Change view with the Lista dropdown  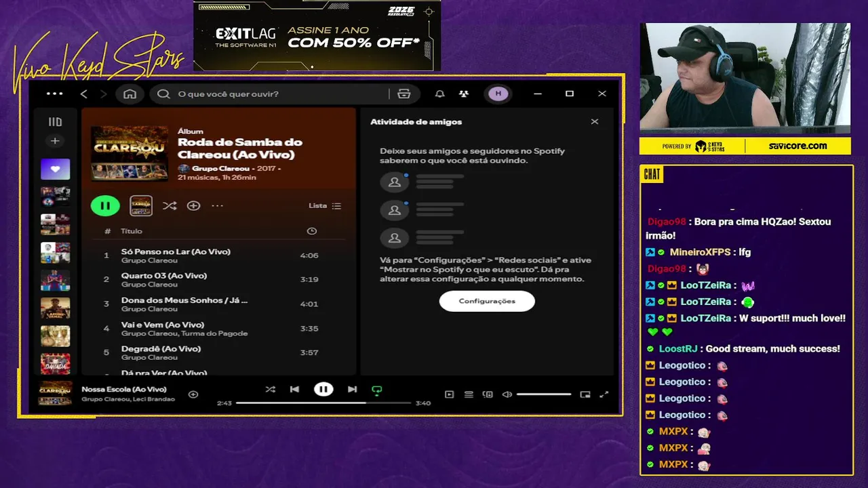[325, 205]
